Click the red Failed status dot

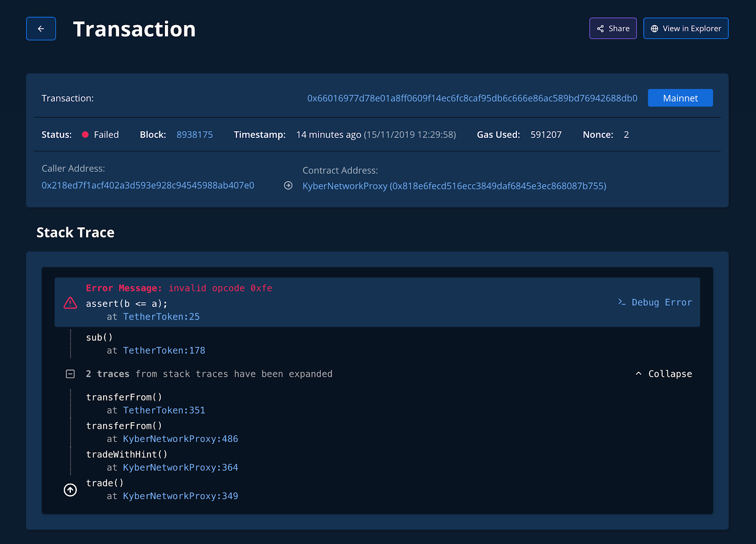pyautogui.click(x=86, y=135)
